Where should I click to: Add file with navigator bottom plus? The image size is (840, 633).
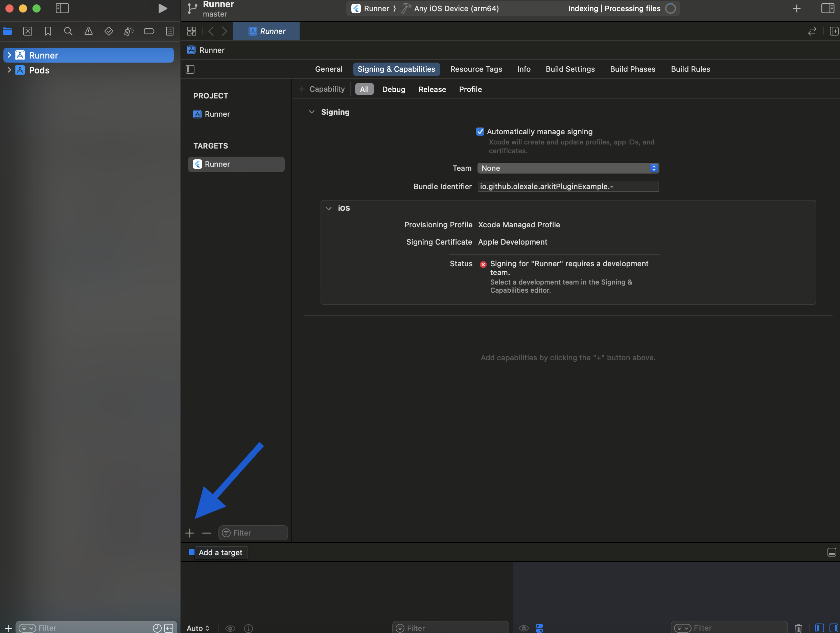[x=8, y=628]
